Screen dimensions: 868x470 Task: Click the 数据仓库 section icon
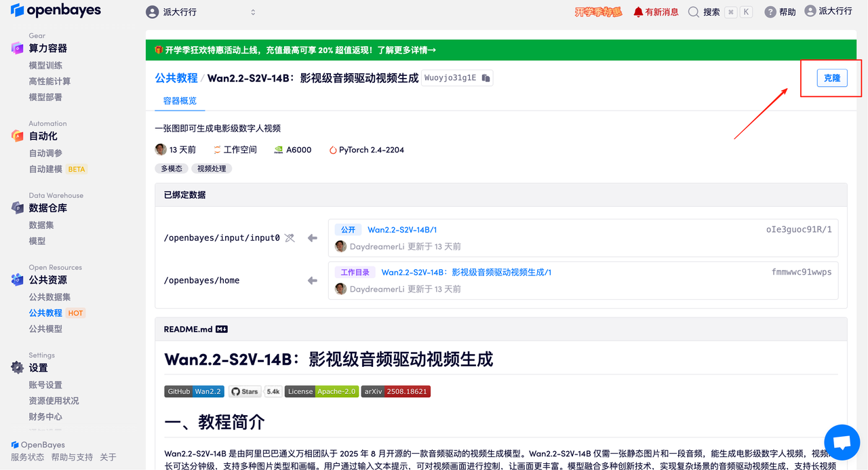tap(17, 208)
